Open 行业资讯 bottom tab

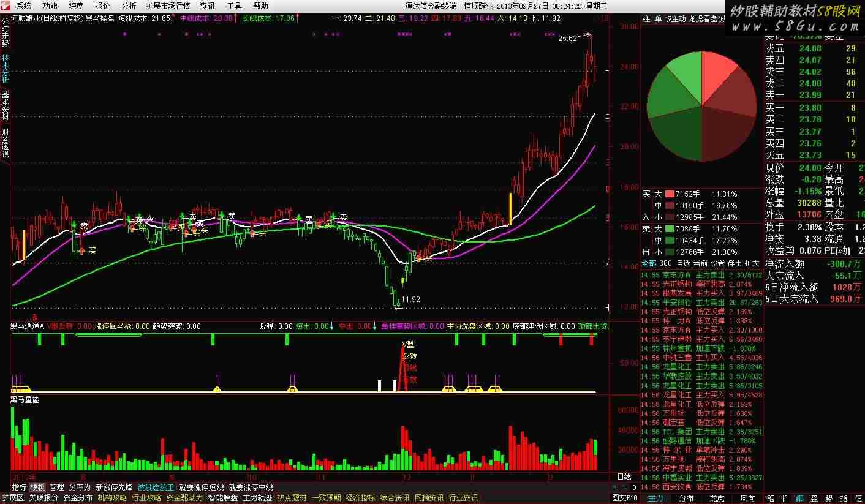coord(463,498)
